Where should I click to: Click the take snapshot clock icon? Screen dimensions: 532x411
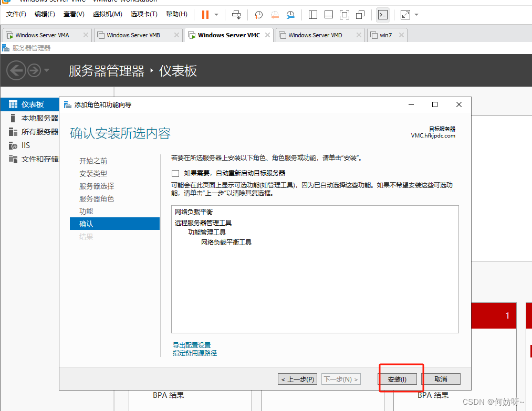[258, 15]
